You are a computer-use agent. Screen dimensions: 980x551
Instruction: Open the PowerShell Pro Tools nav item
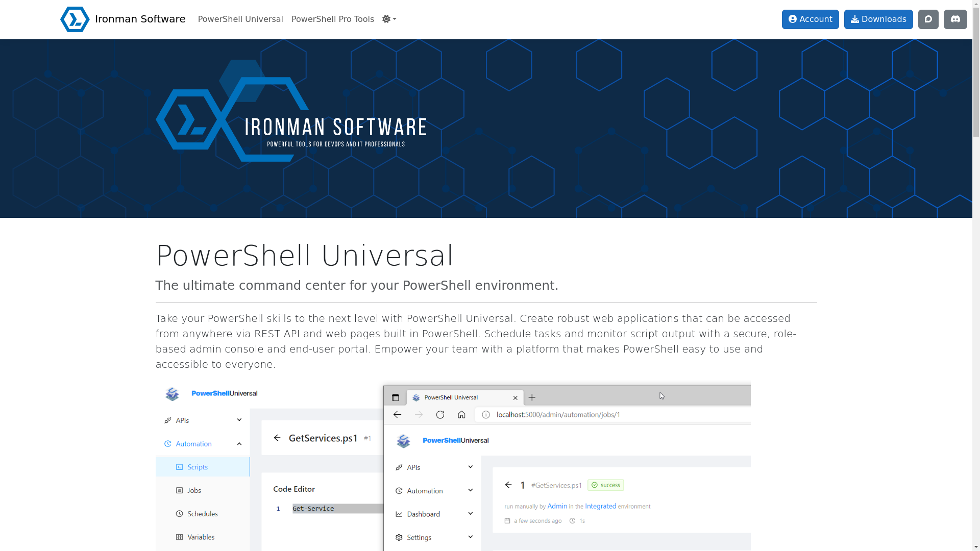[333, 19]
